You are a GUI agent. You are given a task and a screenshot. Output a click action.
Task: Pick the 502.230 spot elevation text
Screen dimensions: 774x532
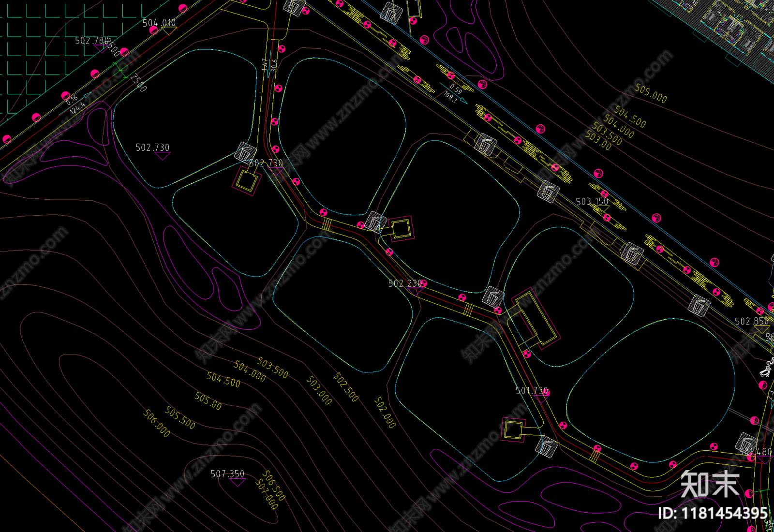coord(405,283)
